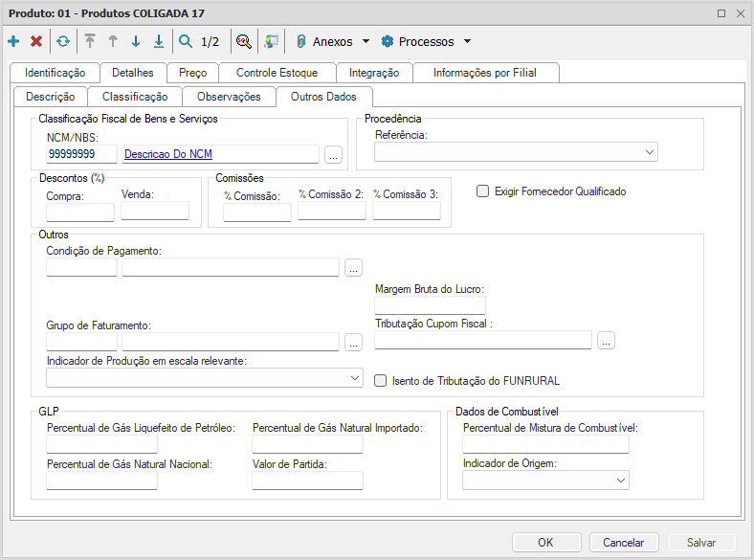Click the magnifier search icon beside 1/2

click(x=186, y=42)
